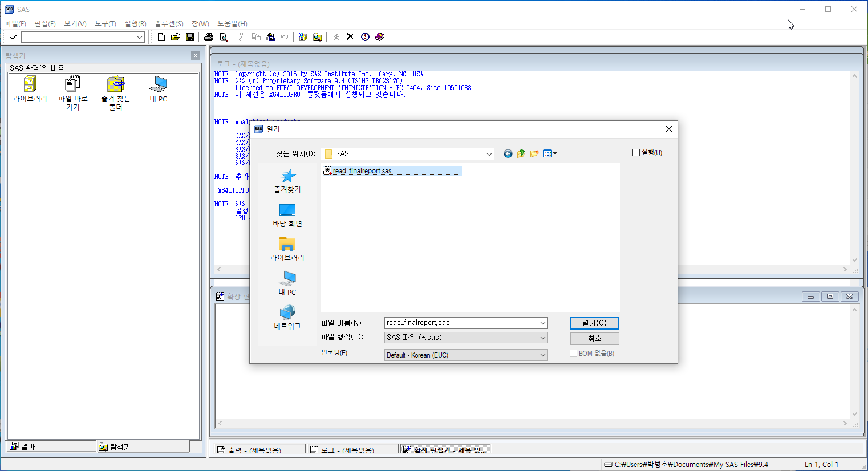Close the 탐색기 explorer panel

(x=196, y=55)
